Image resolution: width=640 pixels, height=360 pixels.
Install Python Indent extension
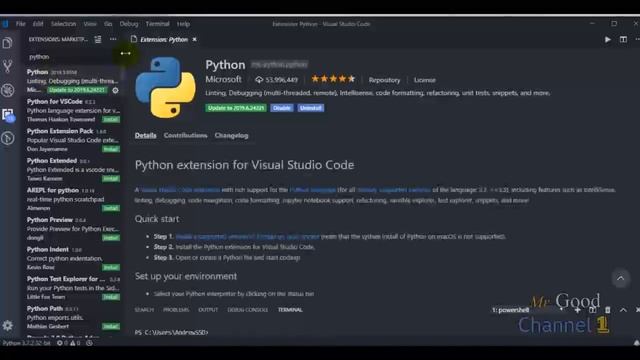111,267
